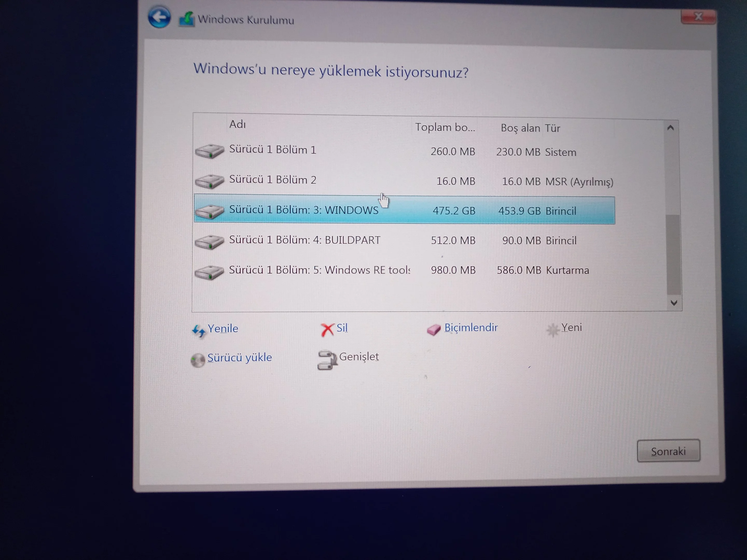
Task: Format the partition with Biçimlendir
Action: (x=471, y=327)
